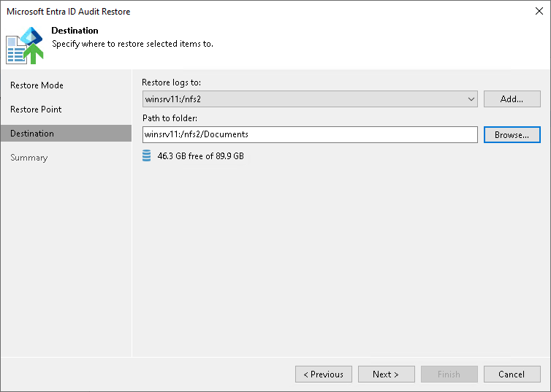Screen dimensions: 551x392
Task: Select the Destination step
Action: (66, 134)
